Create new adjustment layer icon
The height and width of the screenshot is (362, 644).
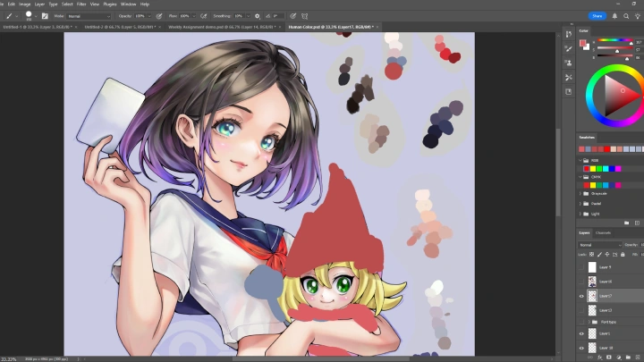619,358
